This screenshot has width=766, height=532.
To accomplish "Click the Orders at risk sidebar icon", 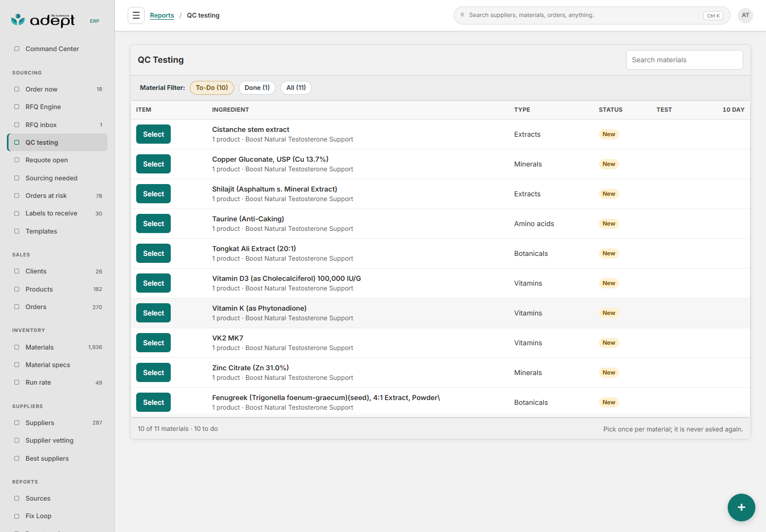I will [x=16, y=196].
